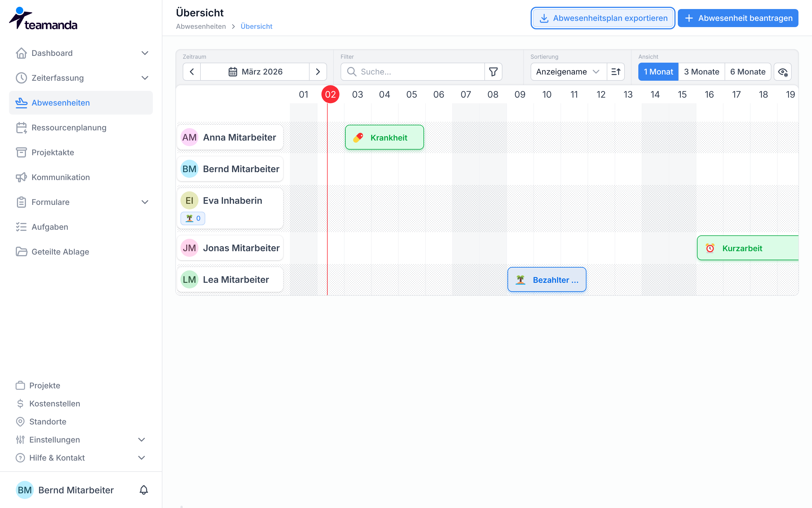Click the Einstellungen sliders icon
The height and width of the screenshot is (508, 812).
point(20,440)
